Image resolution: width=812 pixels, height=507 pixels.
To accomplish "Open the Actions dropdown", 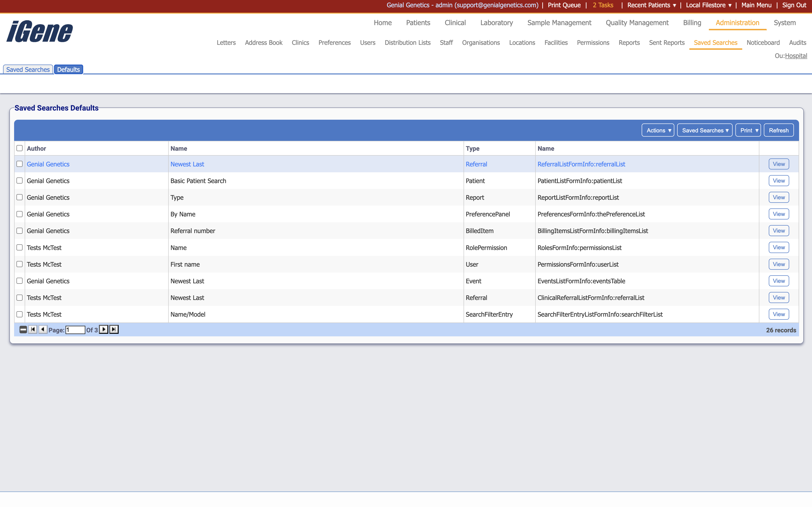I will tap(658, 131).
